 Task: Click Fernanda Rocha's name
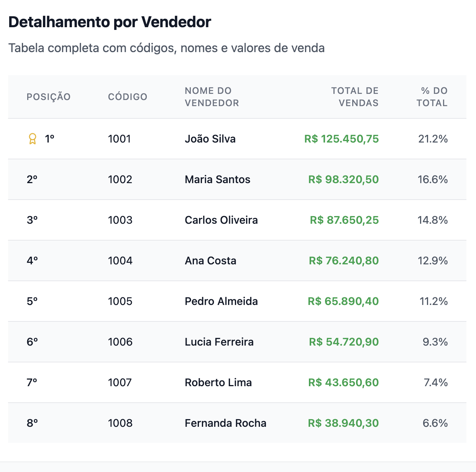click(225, 423)
